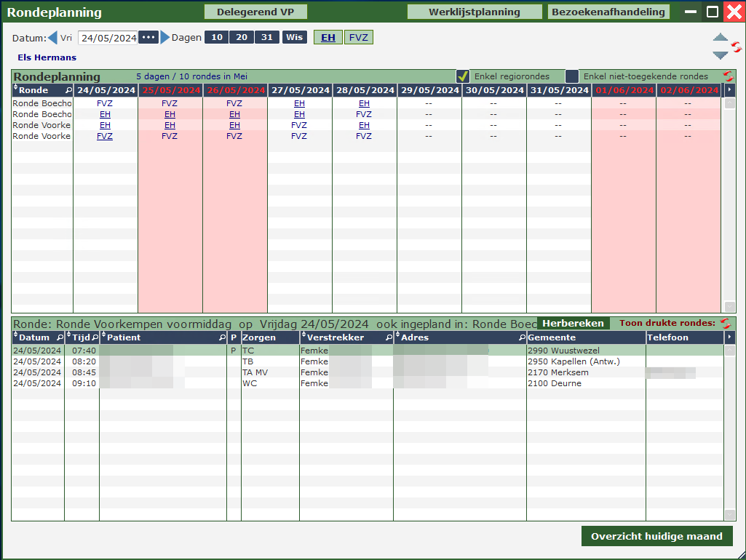Toggle the FVZ caregiver filter button

coord(358,38)
